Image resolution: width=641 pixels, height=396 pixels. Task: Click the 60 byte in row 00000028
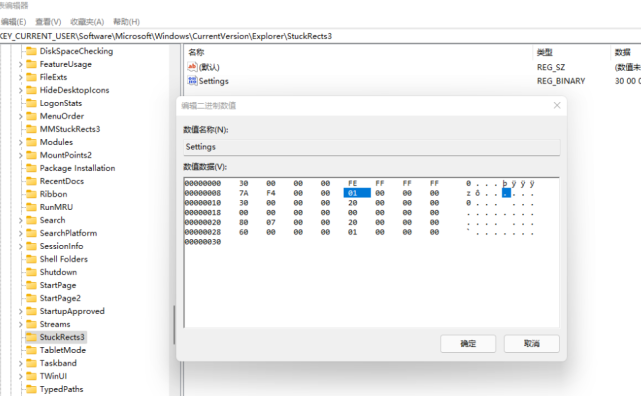[244, 232]
